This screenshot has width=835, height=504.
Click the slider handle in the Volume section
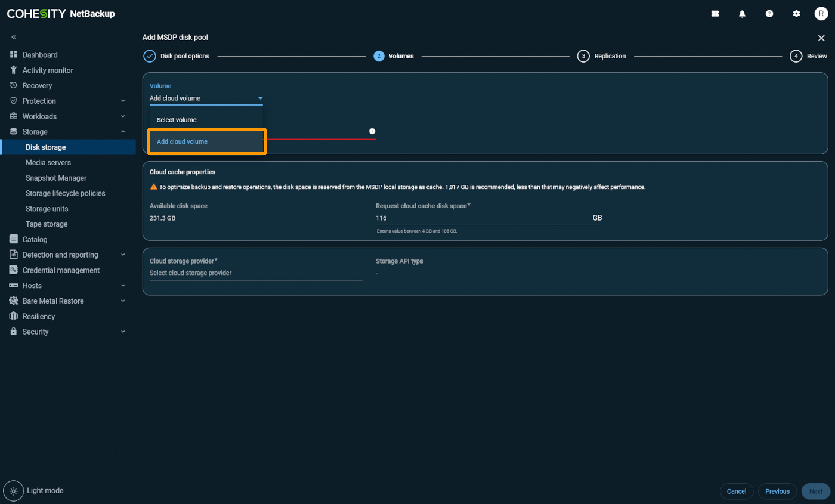(372, 131)
